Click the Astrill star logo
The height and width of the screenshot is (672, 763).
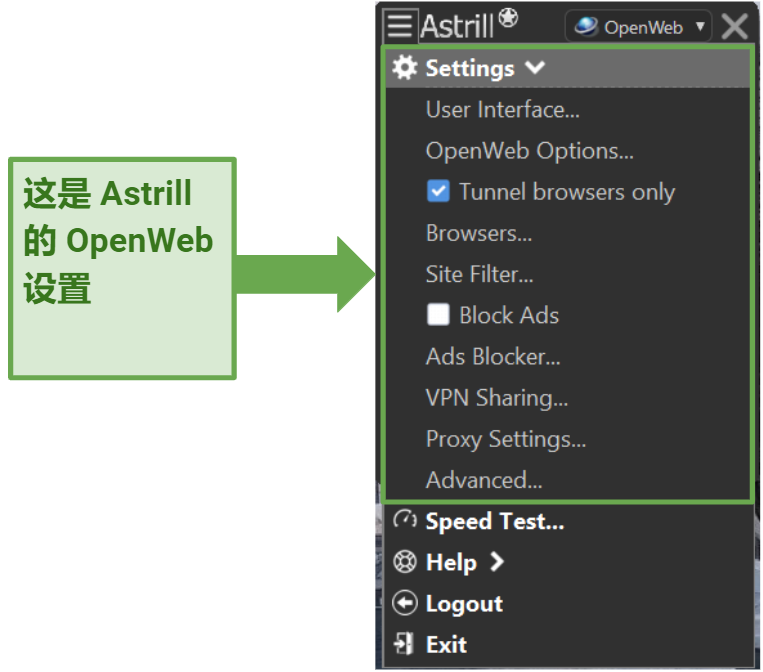508,18
